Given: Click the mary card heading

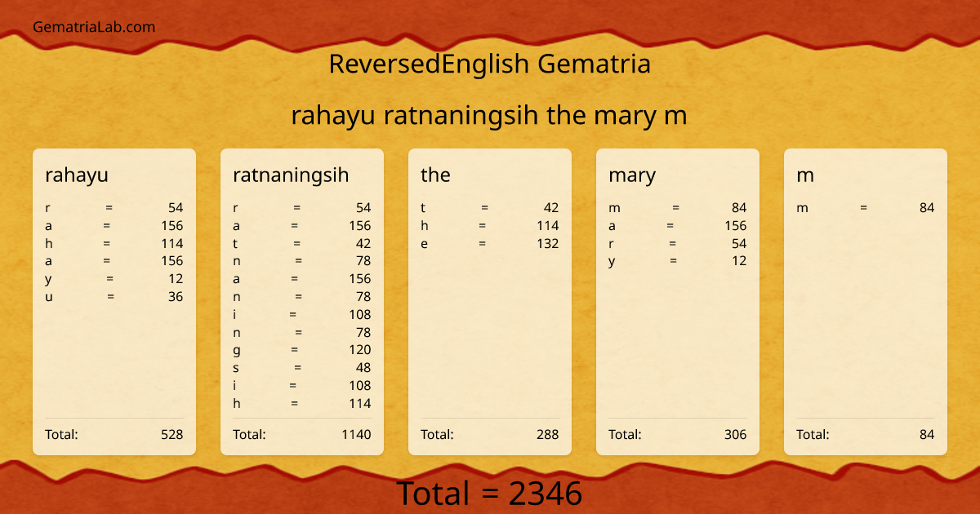Looking at the screenshot, I should [633, 175].
